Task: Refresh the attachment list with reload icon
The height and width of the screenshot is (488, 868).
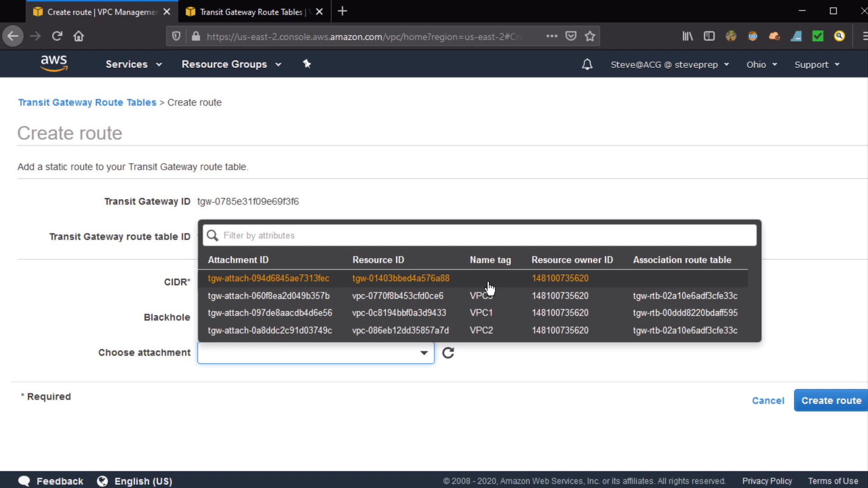Action: pos(448,353)
